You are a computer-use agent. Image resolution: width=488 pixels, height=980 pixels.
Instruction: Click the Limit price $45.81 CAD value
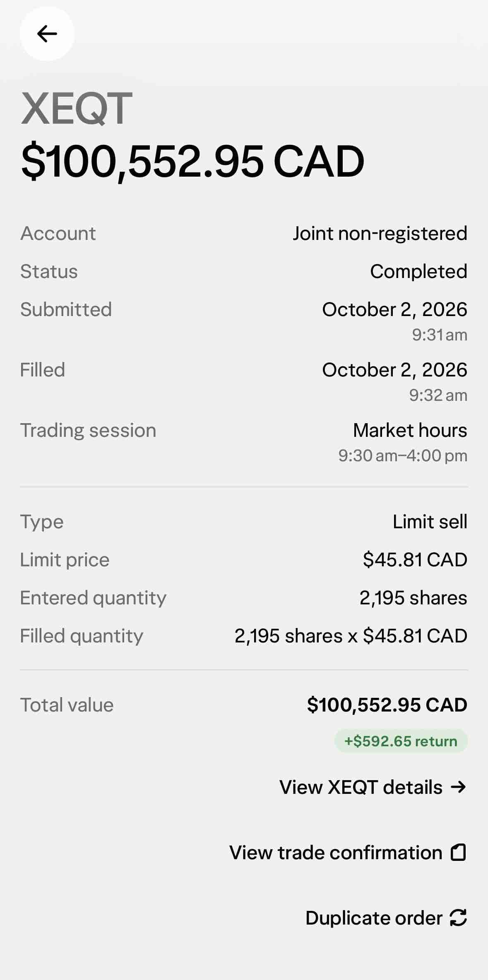tap(415, 560)
